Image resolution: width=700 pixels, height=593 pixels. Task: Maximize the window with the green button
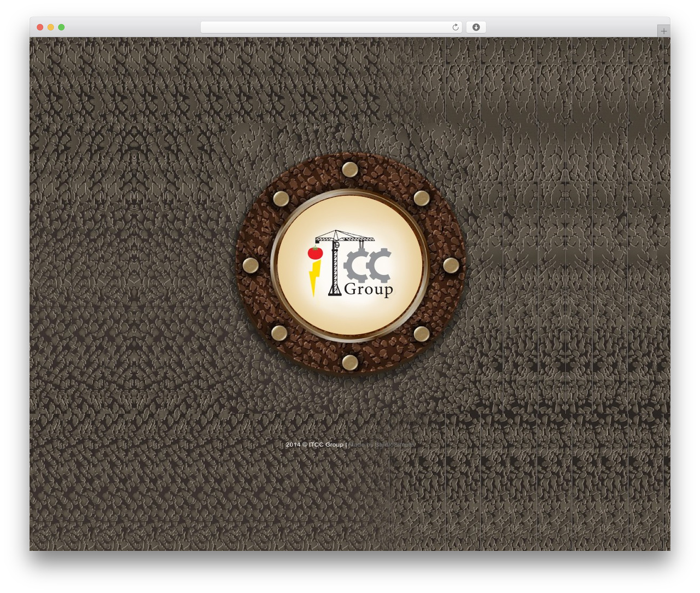click(61, 27)
